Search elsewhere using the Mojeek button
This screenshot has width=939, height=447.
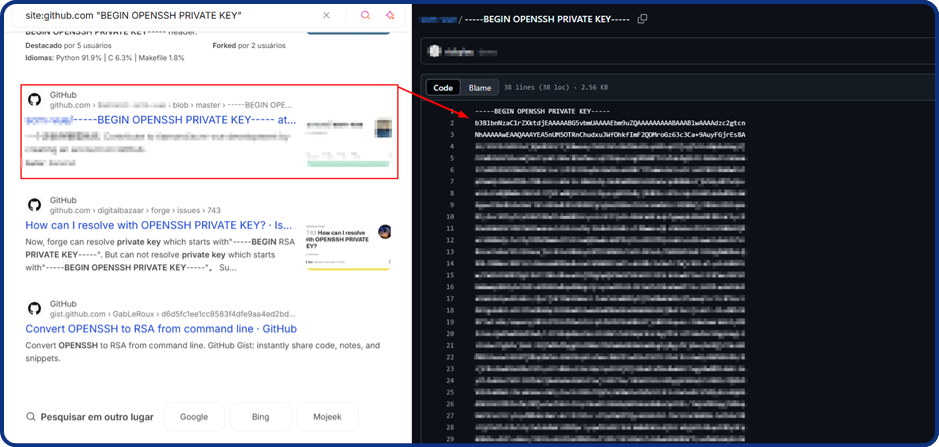point(327,416)
